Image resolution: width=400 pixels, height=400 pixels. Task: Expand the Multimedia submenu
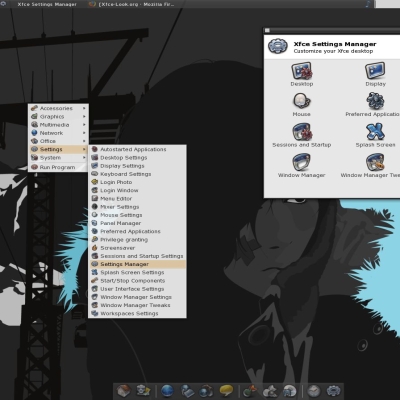[x=58, y=125]
